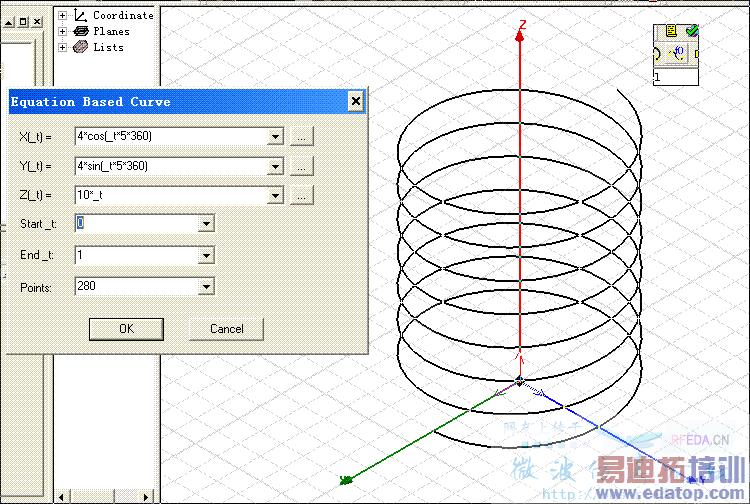Viewport: 750px width, 504px height.
Task: Open the End_t value dropdown
Action: tap(206, 255)
